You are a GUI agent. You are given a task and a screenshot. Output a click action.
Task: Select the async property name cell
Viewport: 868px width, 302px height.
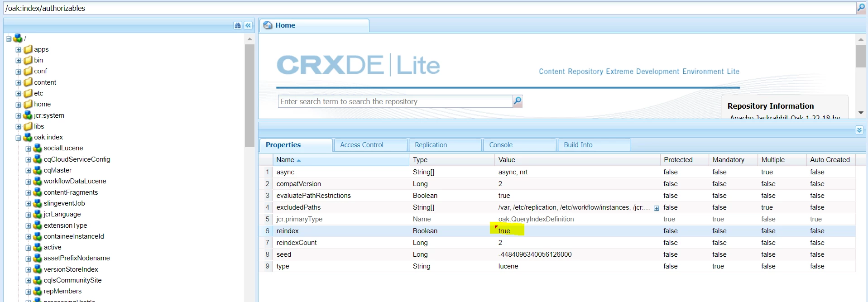click(x=341, y=172)
